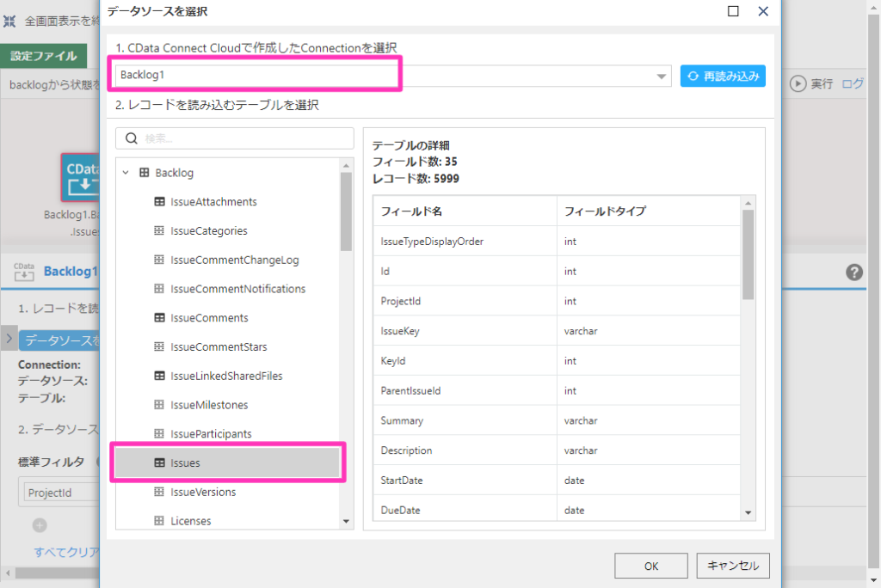881x588 pixels.
Task: Click the CData component icon on canvas
Action: [80, 177]
